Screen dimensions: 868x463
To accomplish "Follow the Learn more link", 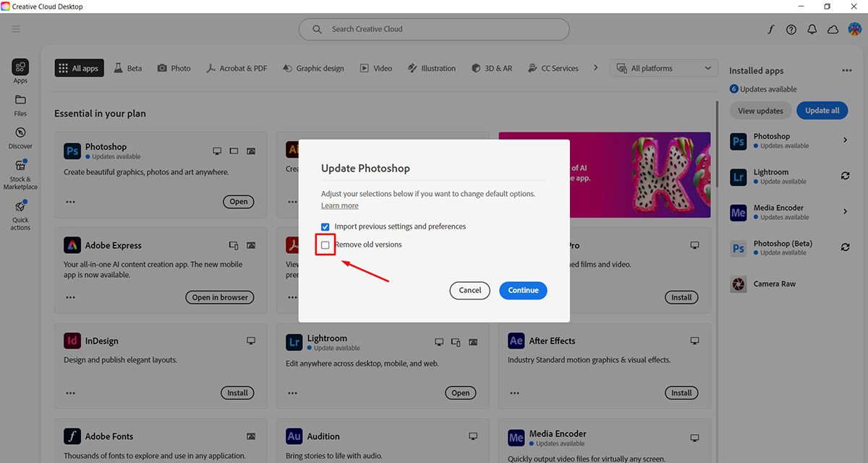I will 340,205.
